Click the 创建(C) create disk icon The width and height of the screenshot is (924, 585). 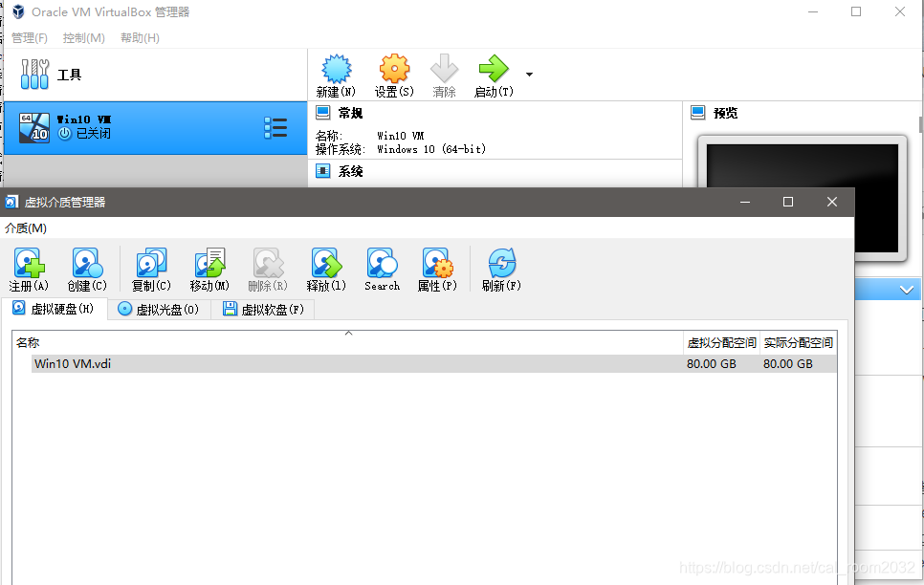tap(87, 263)
